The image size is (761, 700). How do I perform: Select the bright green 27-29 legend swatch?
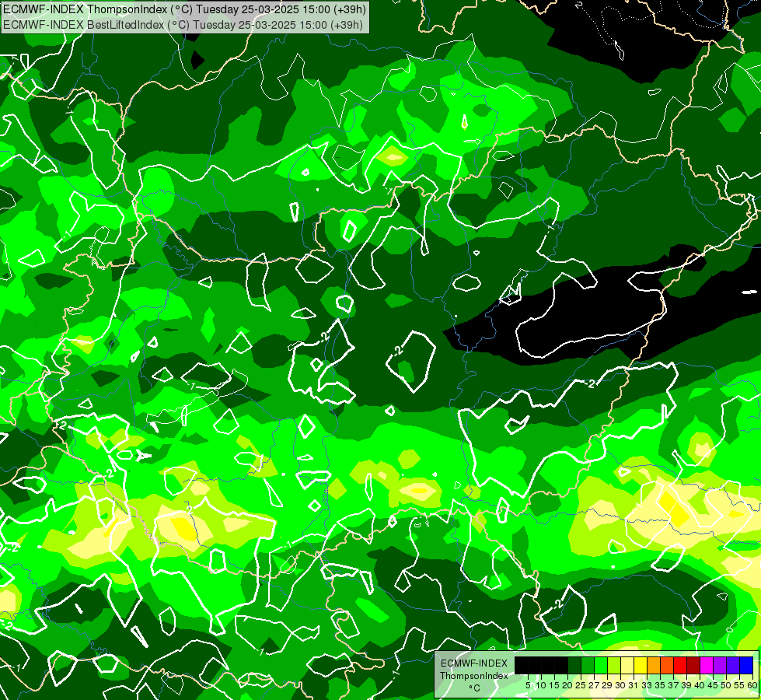pos(601,665)
